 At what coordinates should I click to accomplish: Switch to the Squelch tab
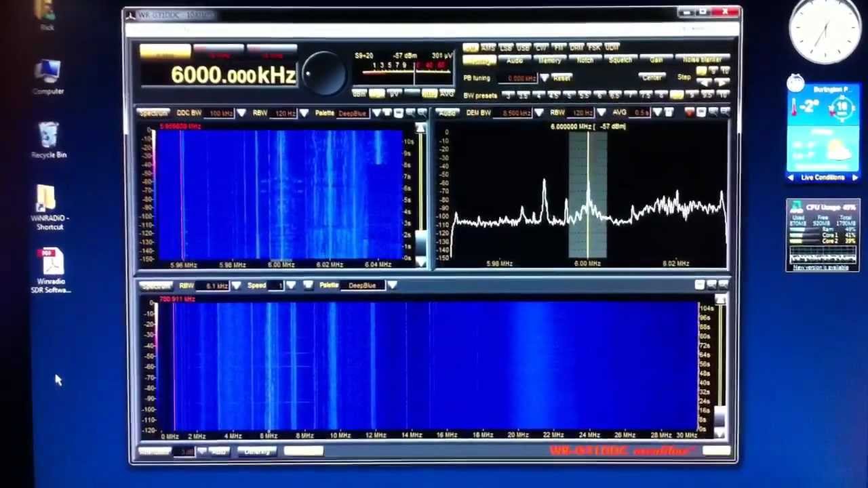tap(620, 60)
